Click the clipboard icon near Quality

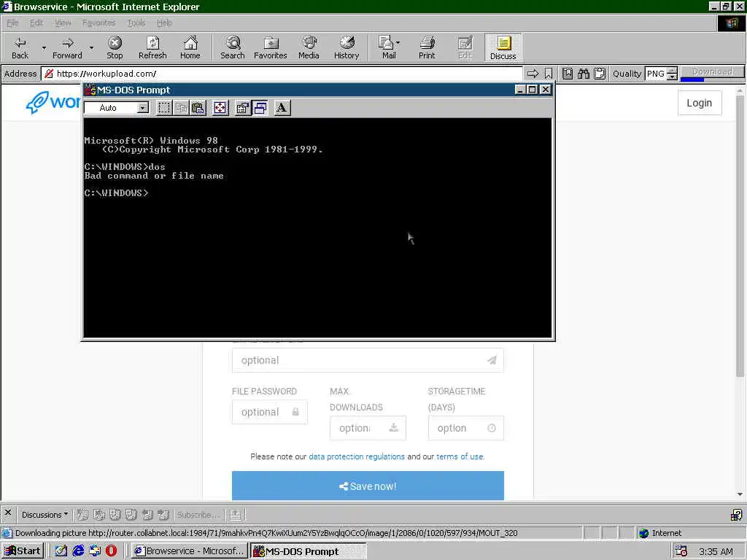pyautogui.click(x=600, y=74)
